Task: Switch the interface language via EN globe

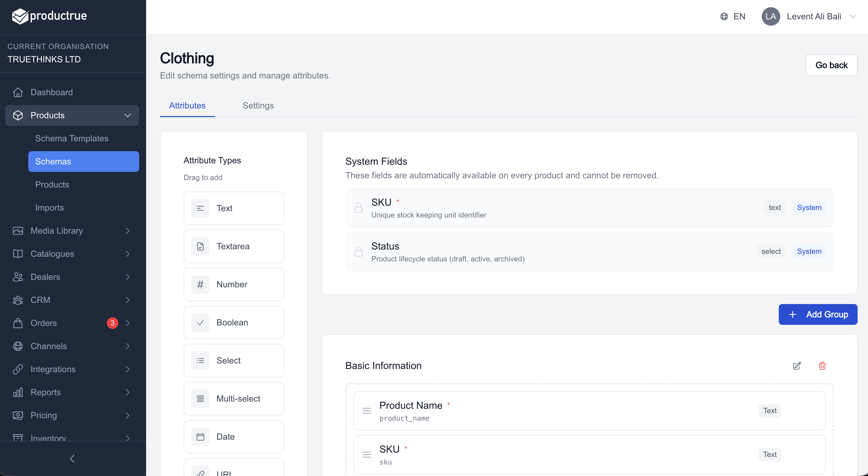Action: point(733,16)
